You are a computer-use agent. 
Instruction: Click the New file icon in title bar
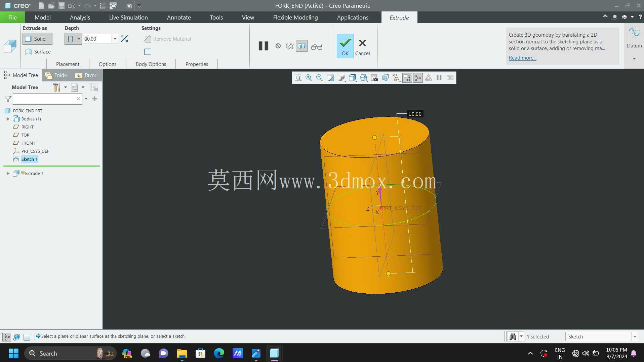pos(41,6)
